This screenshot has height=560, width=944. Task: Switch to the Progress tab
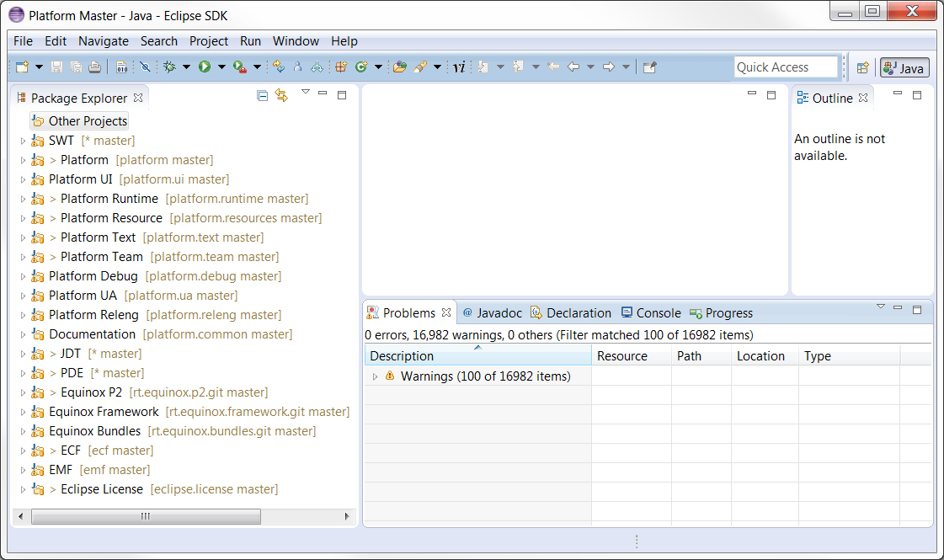click(x=721, y=312)
